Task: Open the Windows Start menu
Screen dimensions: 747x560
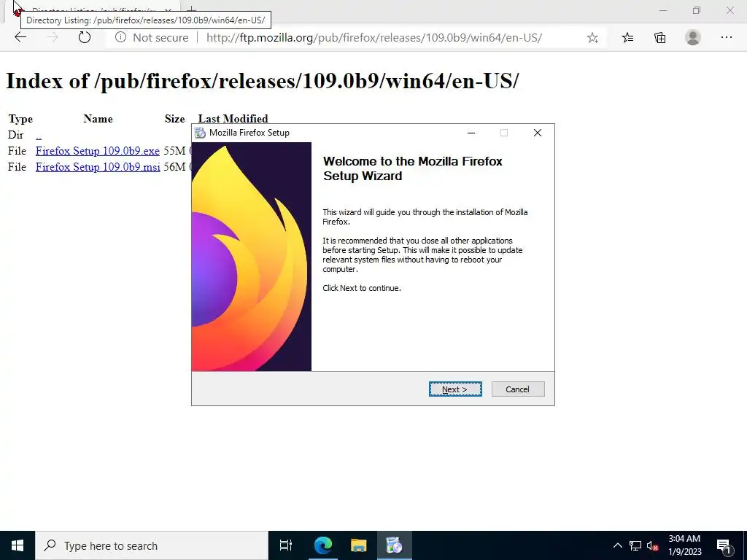Action: tap(18, 545)
